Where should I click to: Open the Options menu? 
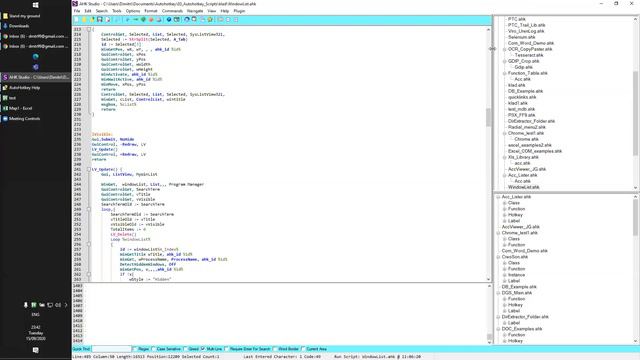pyautogui.click(x=133, y=11)
